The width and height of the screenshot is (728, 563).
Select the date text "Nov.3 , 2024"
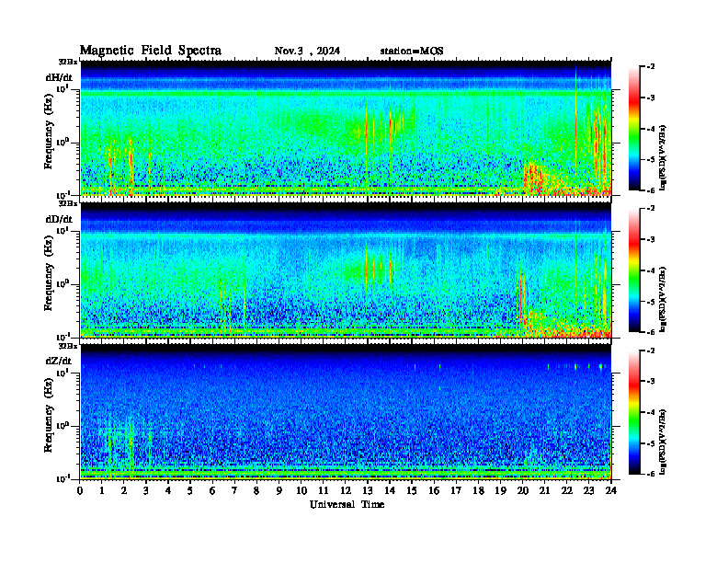click(307, 51)
